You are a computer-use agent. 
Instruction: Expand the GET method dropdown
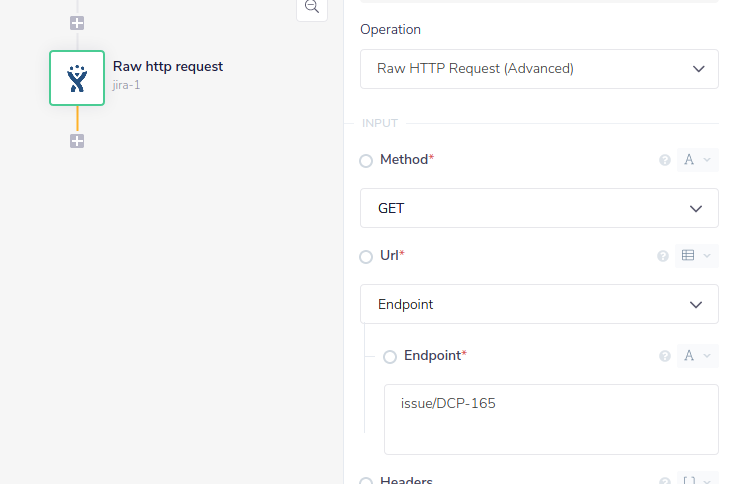(539, 208)
